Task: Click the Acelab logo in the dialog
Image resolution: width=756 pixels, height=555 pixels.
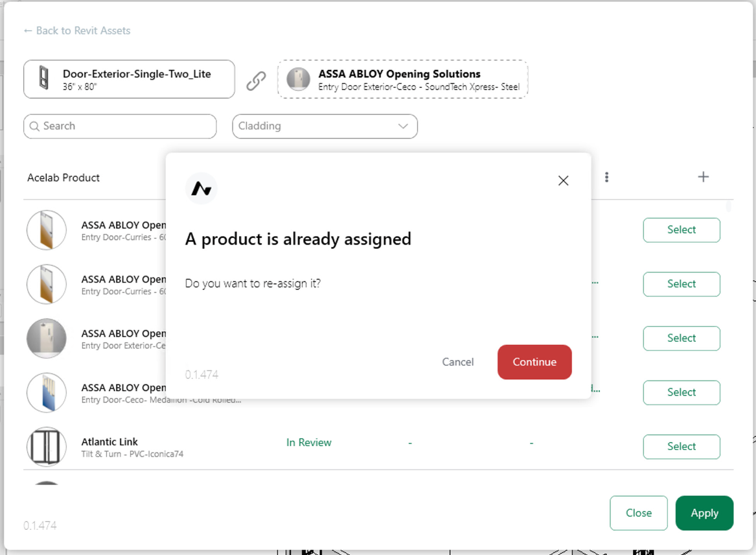Action: (x=201, y=188)
